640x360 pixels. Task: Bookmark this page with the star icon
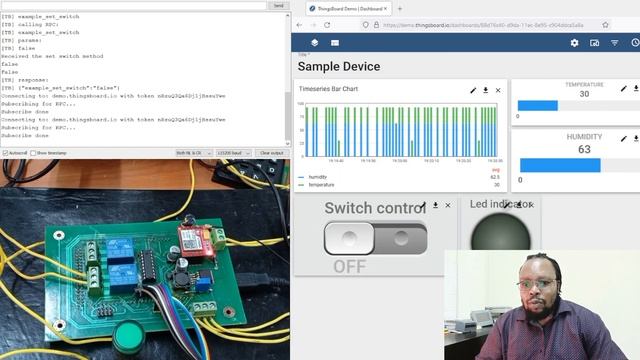tap(605, 25)
